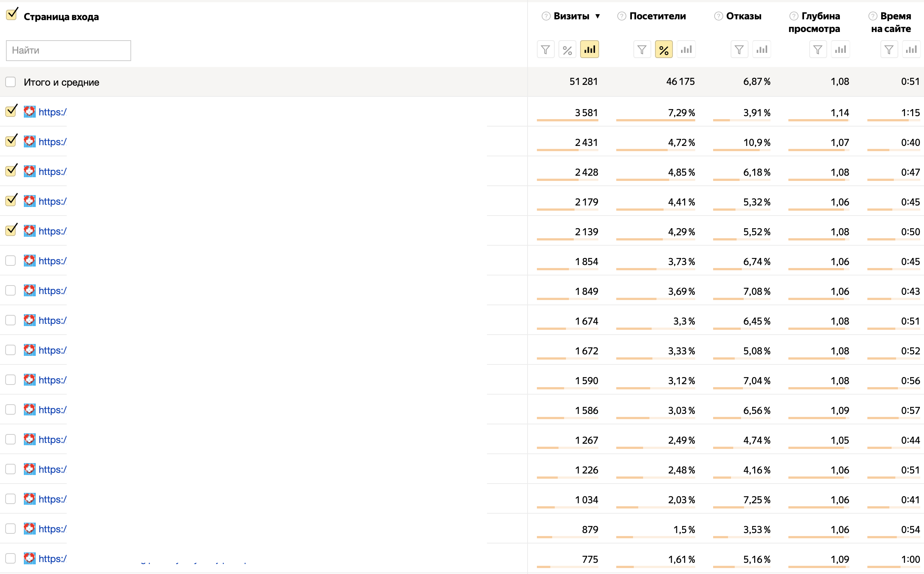Click the sort arrow next to Визиты

pyautogui.click(x=598, y=16)
